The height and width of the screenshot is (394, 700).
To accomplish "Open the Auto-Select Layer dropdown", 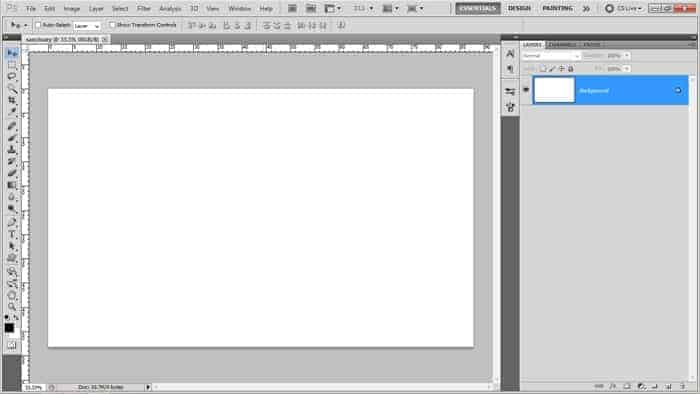I will 87,26.
